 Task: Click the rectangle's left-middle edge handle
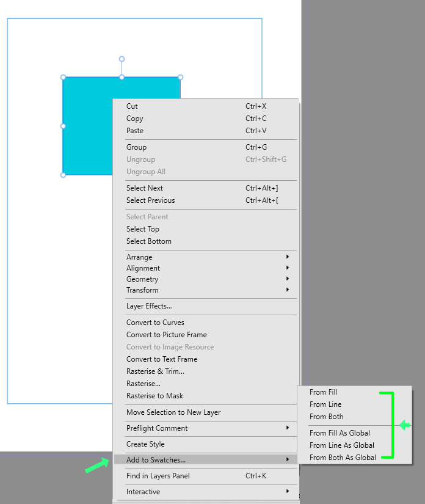[64, 126]
